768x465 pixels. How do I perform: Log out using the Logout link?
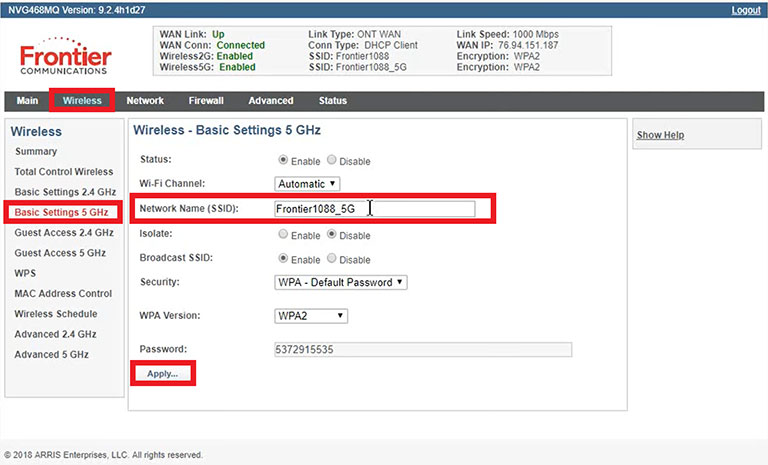[x=746, y=10]
